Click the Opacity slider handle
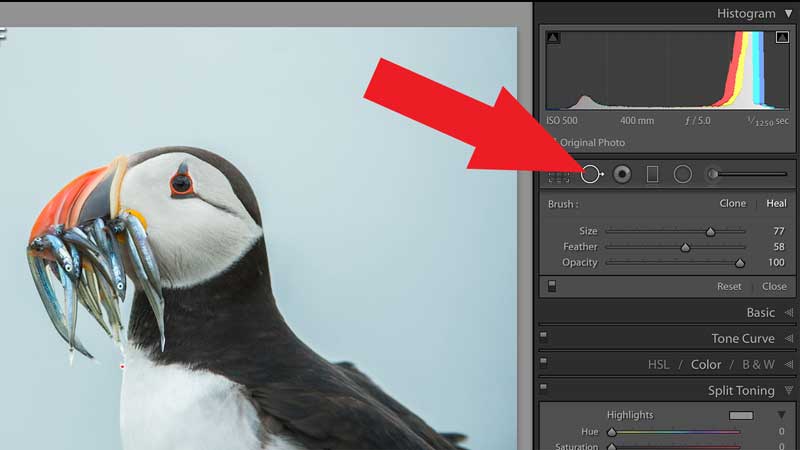The image size is (800, 450). (739, 264)
